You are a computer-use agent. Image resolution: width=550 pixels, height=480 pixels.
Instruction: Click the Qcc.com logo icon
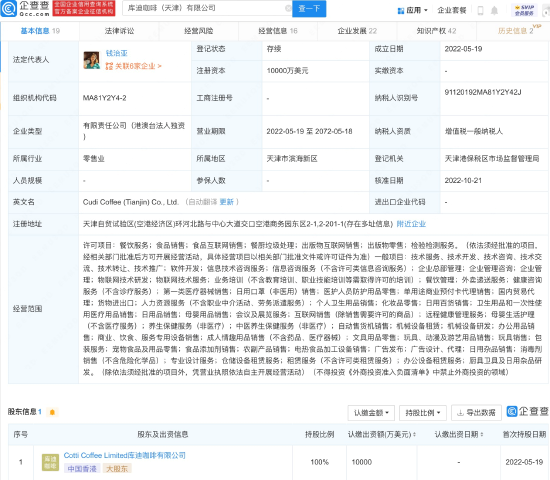[9, 8]
